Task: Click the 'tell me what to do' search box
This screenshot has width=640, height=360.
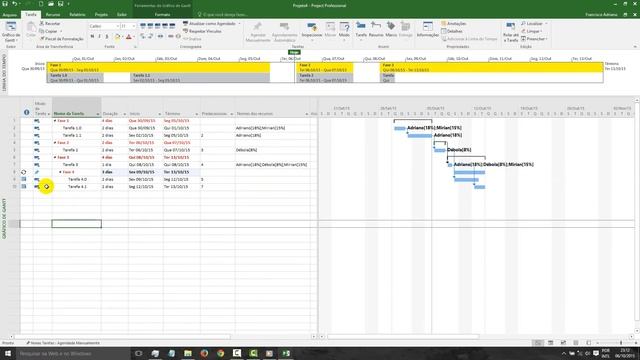Action: pyautogui.click(x=223, y=15)
